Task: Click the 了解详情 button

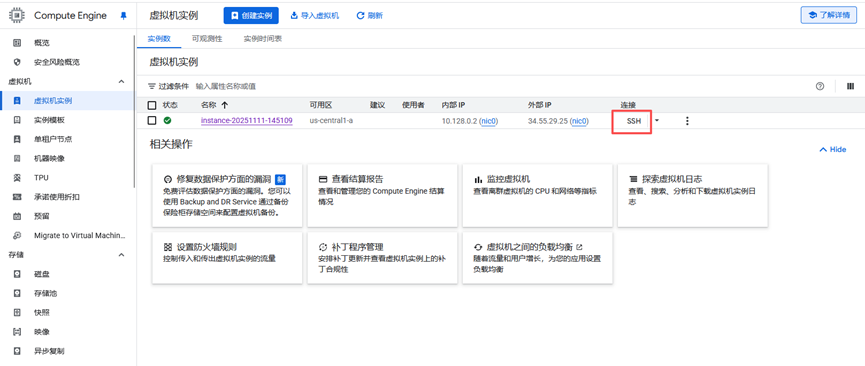Action: pyautogui.click(x=829, y=15)
